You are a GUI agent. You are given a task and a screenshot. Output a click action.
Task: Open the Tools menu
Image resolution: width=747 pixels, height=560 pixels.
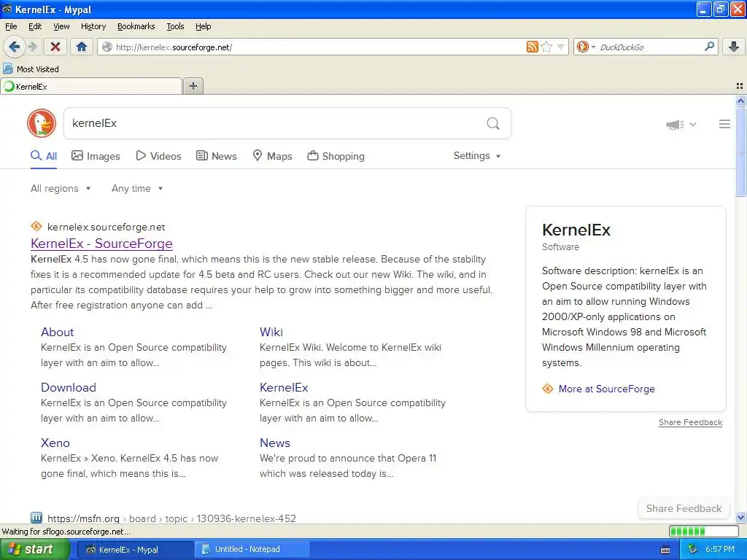pyautogui.click(x=175, y=26)
